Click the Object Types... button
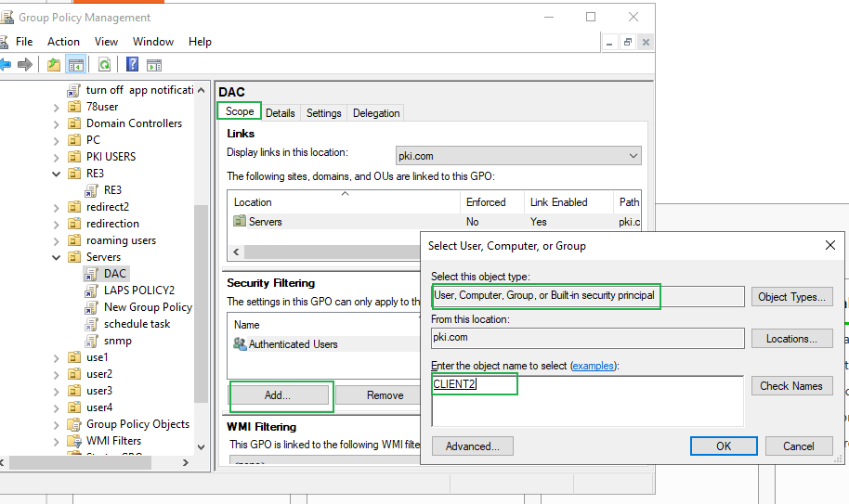The image size is (849, 504). click(791, 297)
